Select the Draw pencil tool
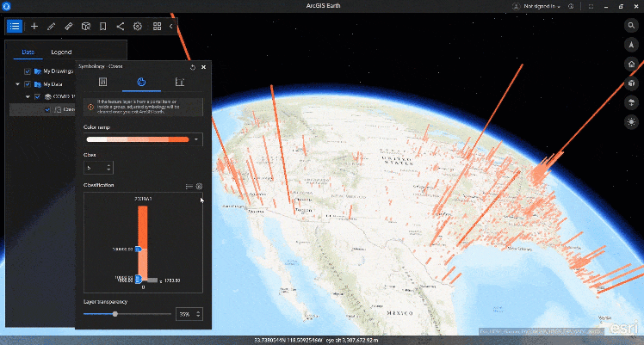The image size is (644, 345). coord(52,27)
